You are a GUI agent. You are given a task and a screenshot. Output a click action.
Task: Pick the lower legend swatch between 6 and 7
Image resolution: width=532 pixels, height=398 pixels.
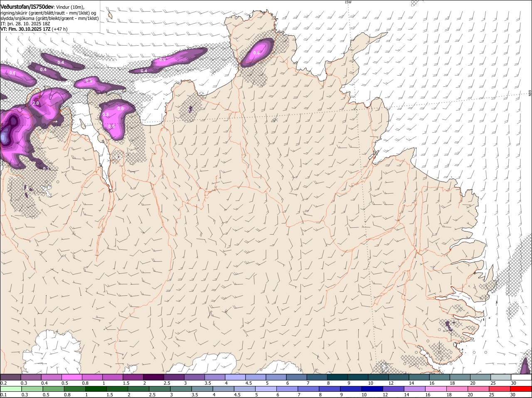coord(287,389)
